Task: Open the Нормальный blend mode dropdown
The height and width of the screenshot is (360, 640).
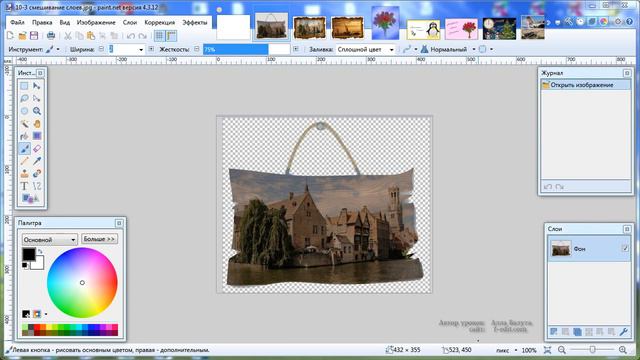Action: click(448, 49)
